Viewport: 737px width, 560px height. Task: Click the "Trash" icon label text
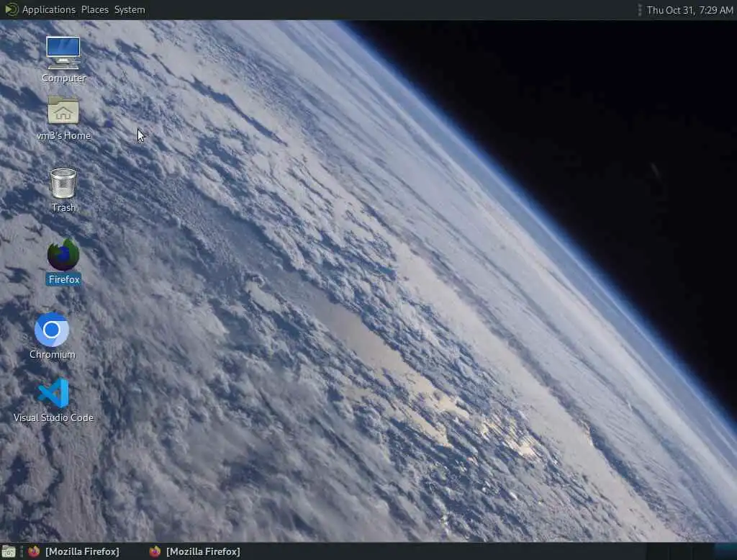coord(63,207)
